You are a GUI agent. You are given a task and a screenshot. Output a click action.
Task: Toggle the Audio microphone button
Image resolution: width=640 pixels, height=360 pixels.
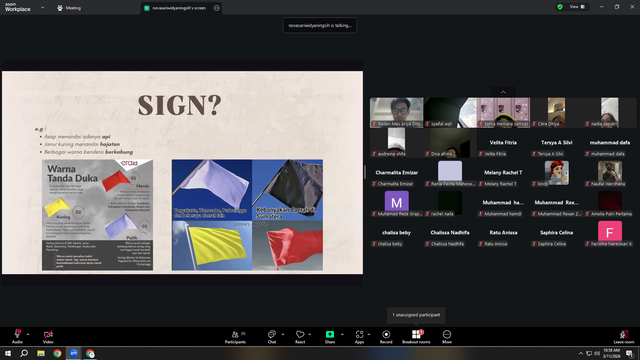pyautogui.click(x=17, y=336)
